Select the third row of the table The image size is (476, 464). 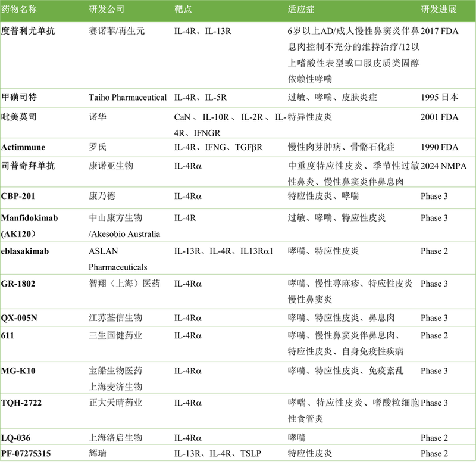[x=238, y=123]
